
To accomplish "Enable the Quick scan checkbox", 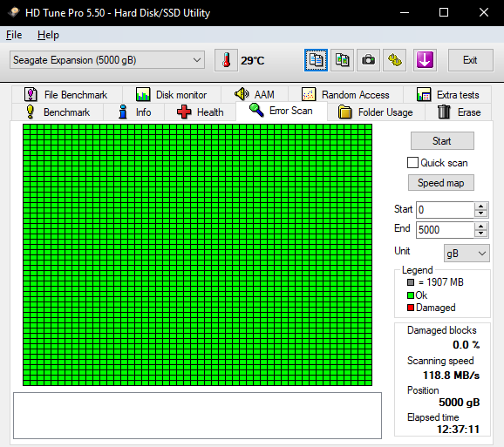I will point(412,163).
